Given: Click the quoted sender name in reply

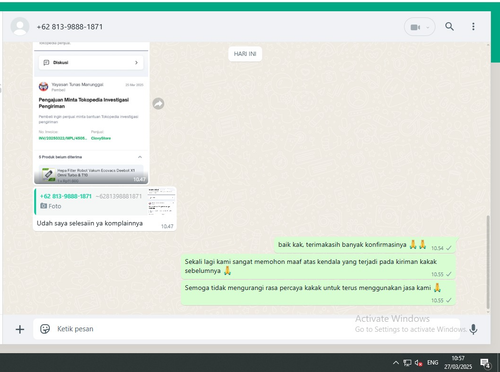Looking at the screenshot, I should (x=66, y=196).
